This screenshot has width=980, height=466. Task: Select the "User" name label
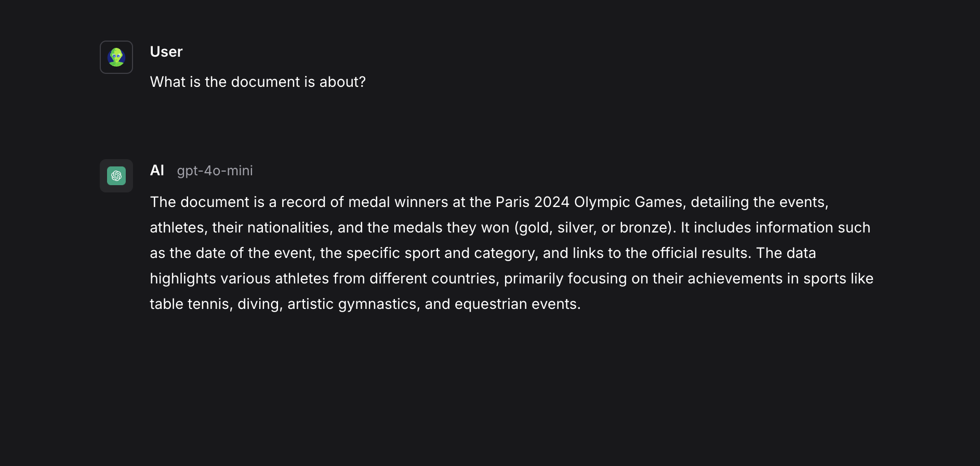[x=166, y=52]
